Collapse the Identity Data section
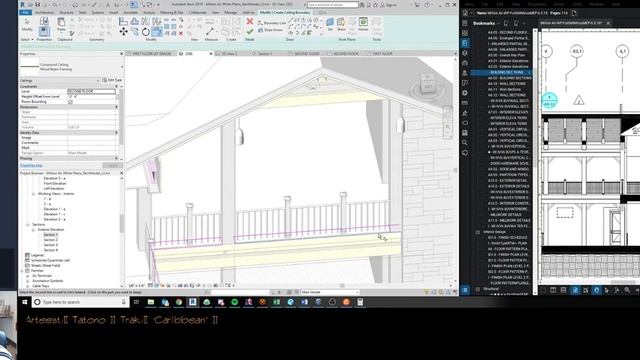640x360 pixels. [x=117, y=133]
